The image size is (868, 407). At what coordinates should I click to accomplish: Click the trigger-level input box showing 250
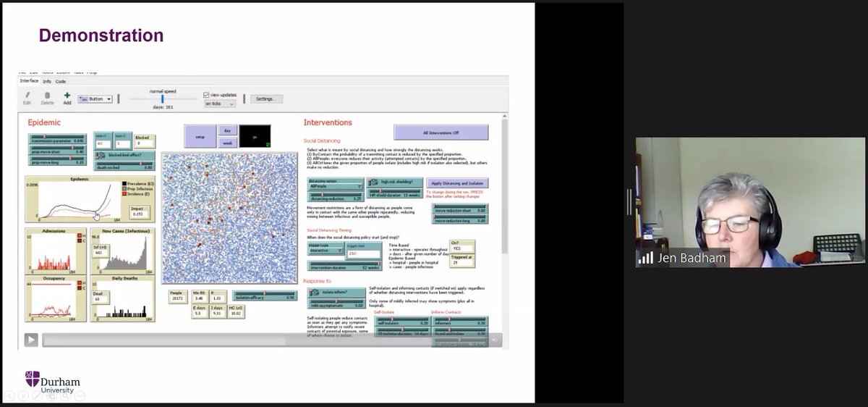click(x=365, y=249)
